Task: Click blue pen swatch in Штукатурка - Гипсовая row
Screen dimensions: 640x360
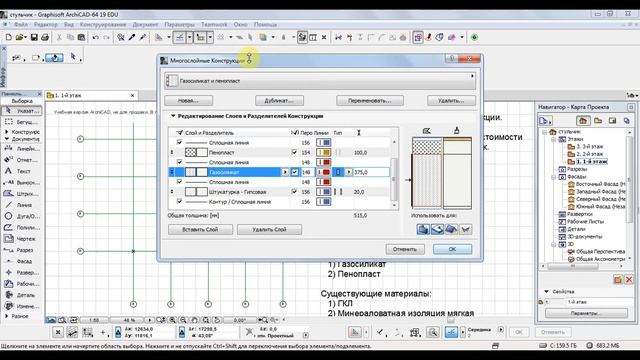Action: click(324, 191)
